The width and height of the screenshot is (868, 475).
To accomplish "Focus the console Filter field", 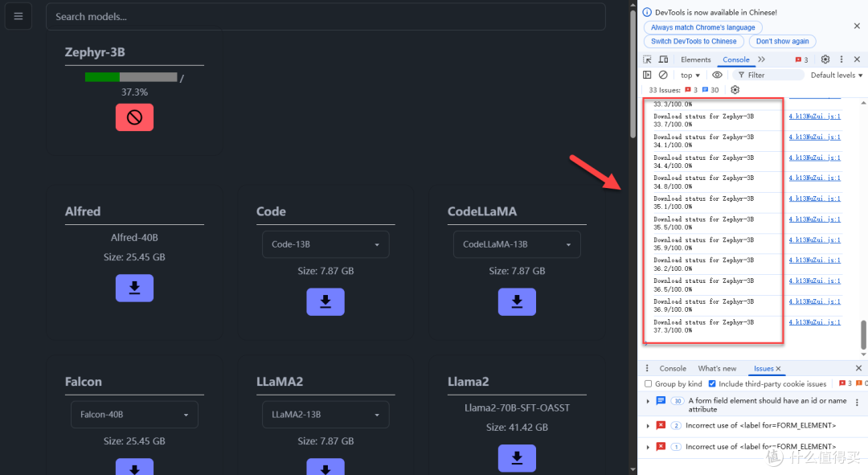I will pyautogui.click(x=768, y=75).
